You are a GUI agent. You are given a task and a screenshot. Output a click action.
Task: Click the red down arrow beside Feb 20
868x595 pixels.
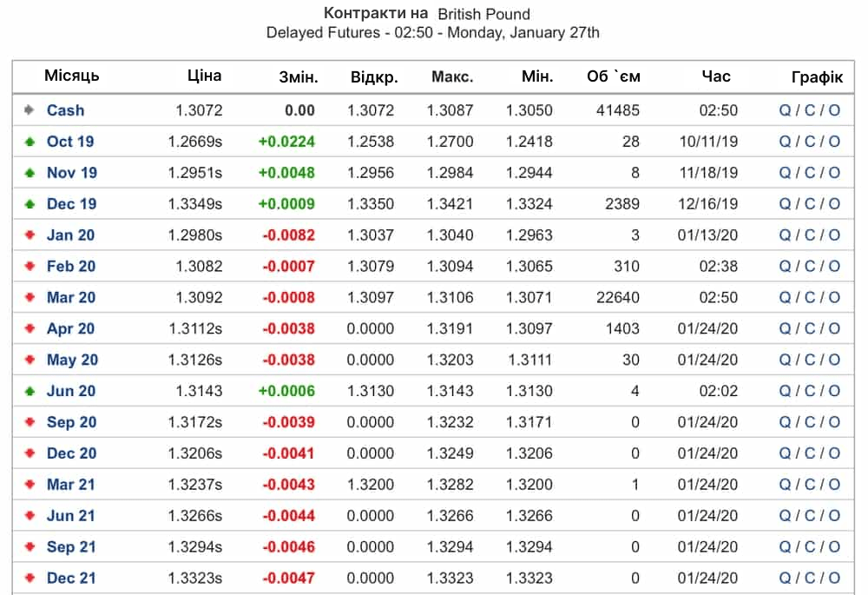pyautogui.click(x=30, y=266)
